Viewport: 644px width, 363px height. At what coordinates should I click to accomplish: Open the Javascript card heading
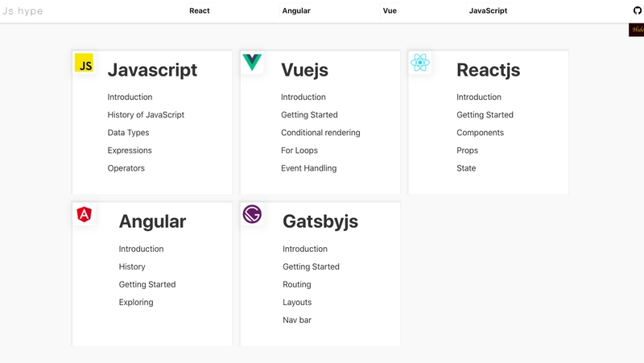click(152, 70)
